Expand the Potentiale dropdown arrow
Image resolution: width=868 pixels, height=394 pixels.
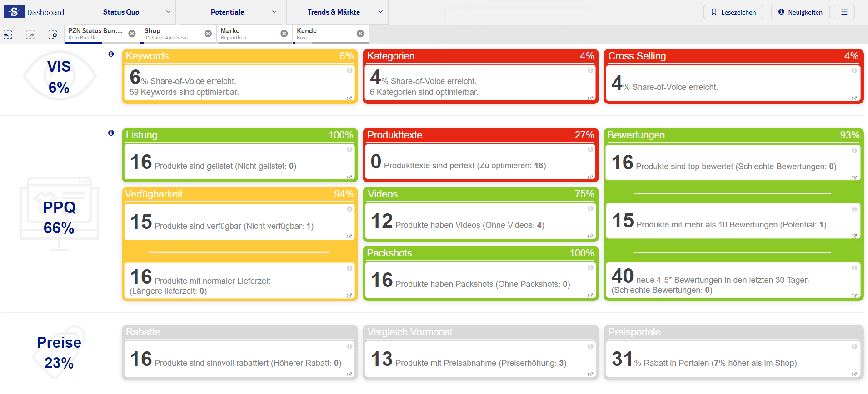click(x=274, y=12)
